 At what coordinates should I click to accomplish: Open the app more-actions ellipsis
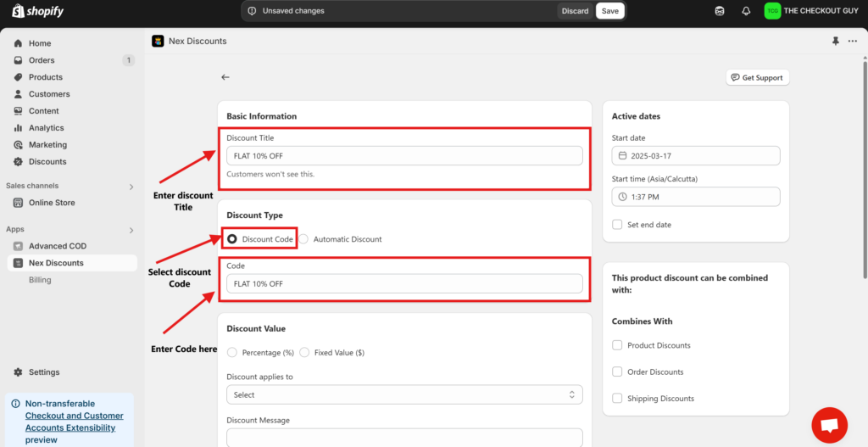(x=853, y=41)
